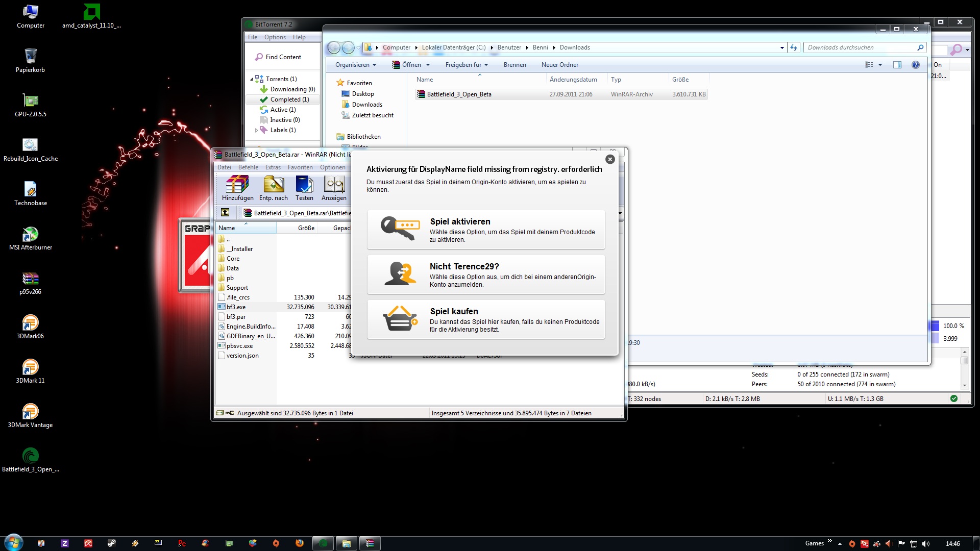Viewport: 980px width, 551px height.
Task: Click the Explorer forward arrow button
Action: (348, 47)
